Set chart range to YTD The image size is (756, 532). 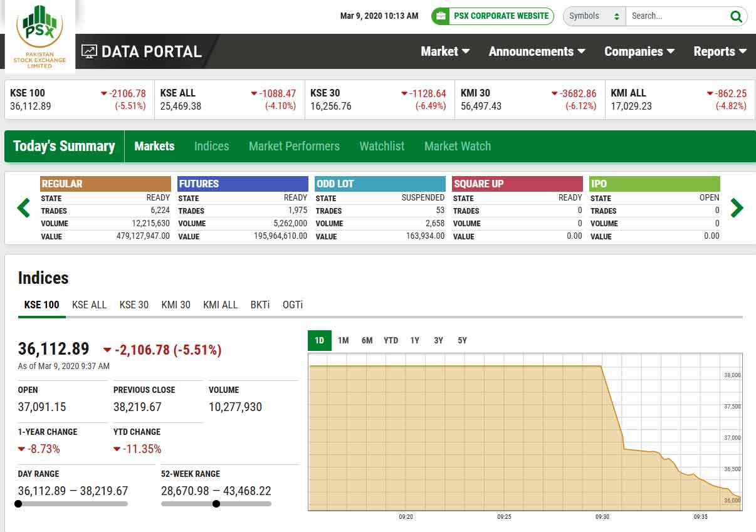point(391,340)
